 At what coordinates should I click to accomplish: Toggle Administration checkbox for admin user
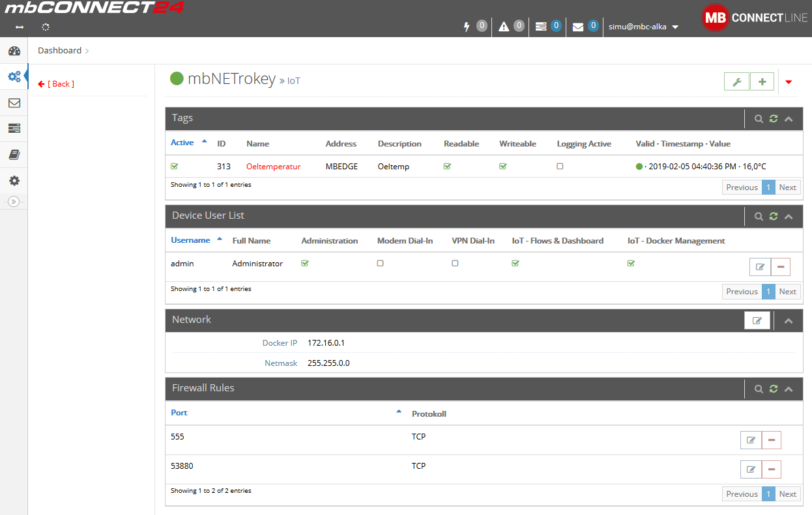point(304,263)
